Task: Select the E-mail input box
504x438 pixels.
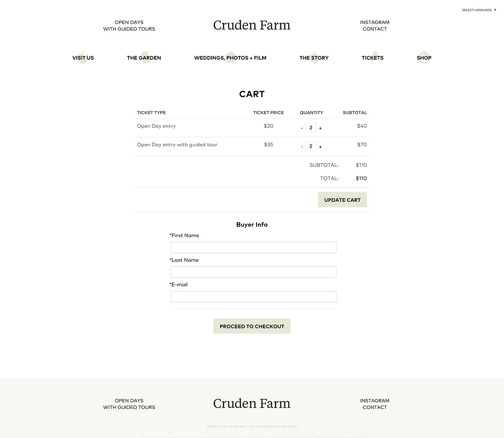Action: 253,297
